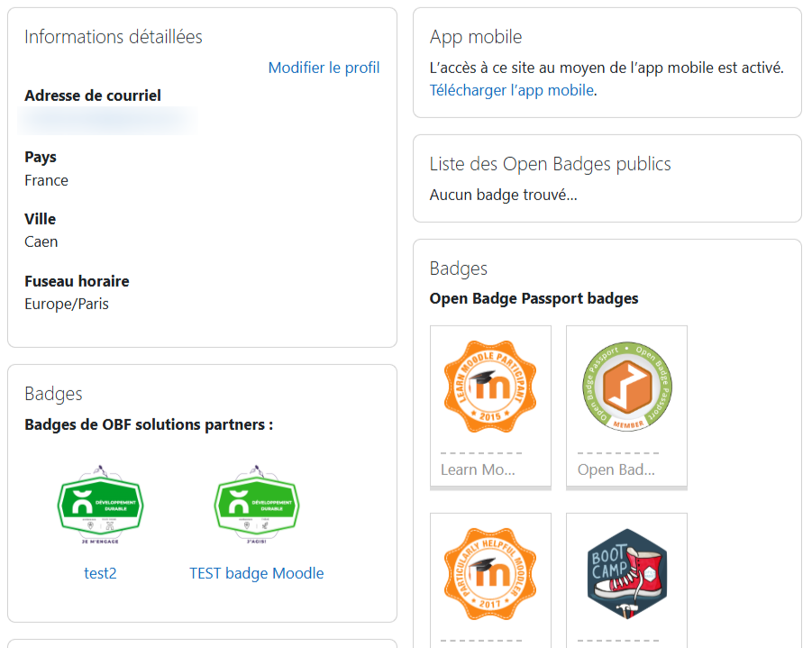The width and height of the screenshot is (812, 648).
Task: Click the Badges de OBF solutions partners subtitle
Action: tap(149, 424)
